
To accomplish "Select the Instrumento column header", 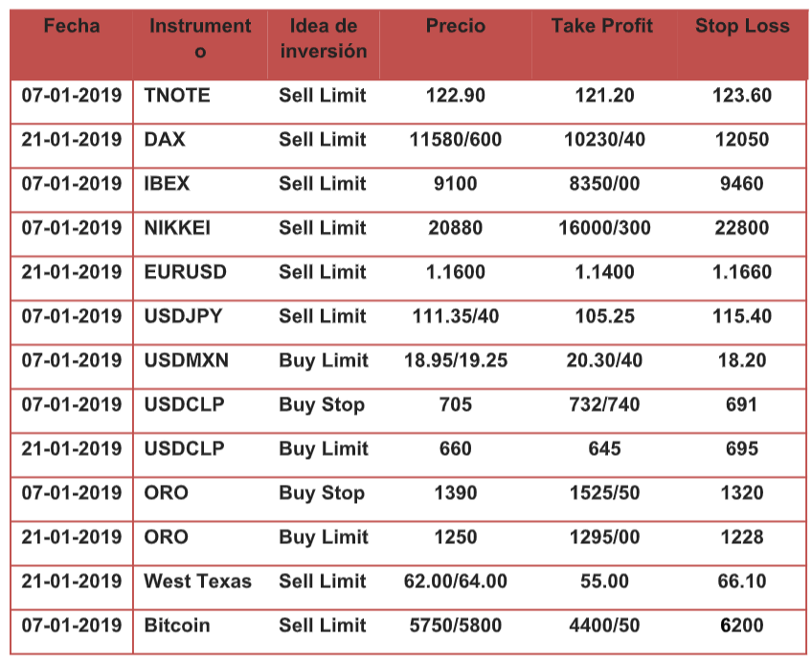I will coord(200,38).
